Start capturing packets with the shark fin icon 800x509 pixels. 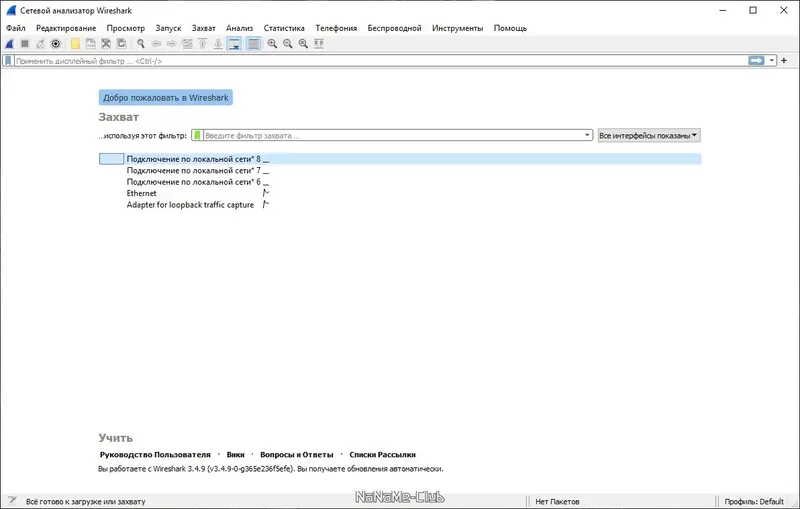tap(9, 44)
